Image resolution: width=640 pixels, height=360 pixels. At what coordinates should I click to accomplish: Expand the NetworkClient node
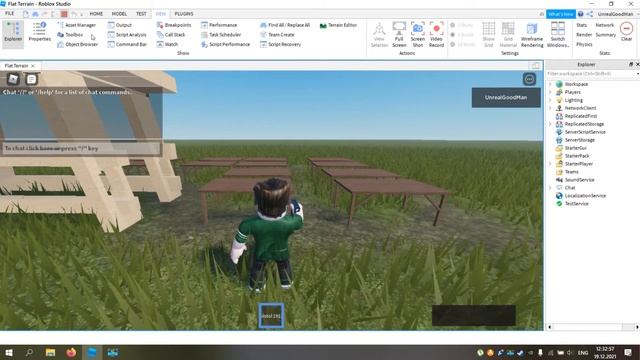(550, 108)
